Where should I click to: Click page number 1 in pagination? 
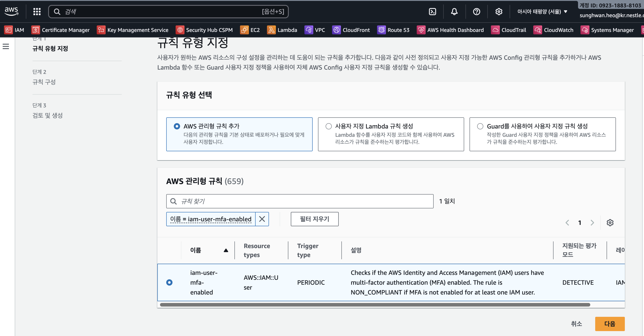point(580,223)
